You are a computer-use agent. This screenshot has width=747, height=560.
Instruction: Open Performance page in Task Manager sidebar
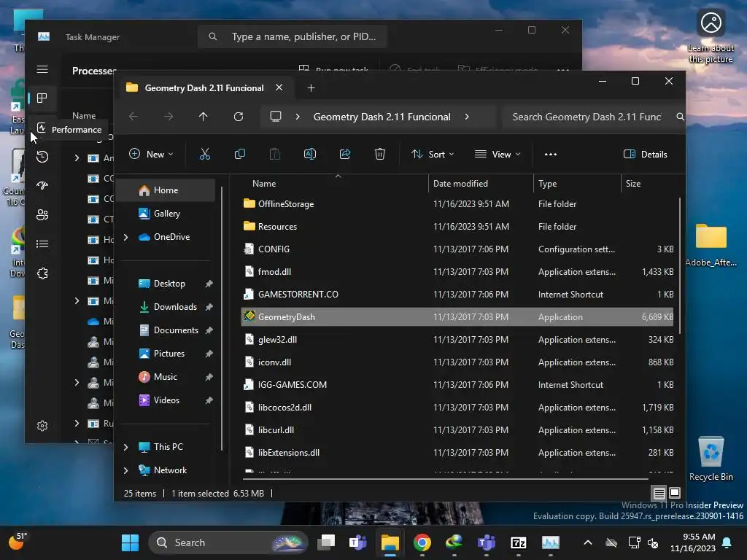(42, 128)
